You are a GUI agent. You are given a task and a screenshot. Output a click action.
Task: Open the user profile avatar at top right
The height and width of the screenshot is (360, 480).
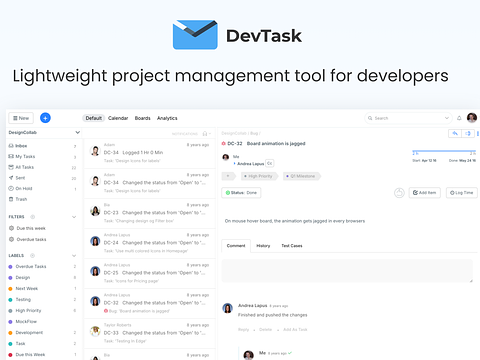(x=472, y=118)
